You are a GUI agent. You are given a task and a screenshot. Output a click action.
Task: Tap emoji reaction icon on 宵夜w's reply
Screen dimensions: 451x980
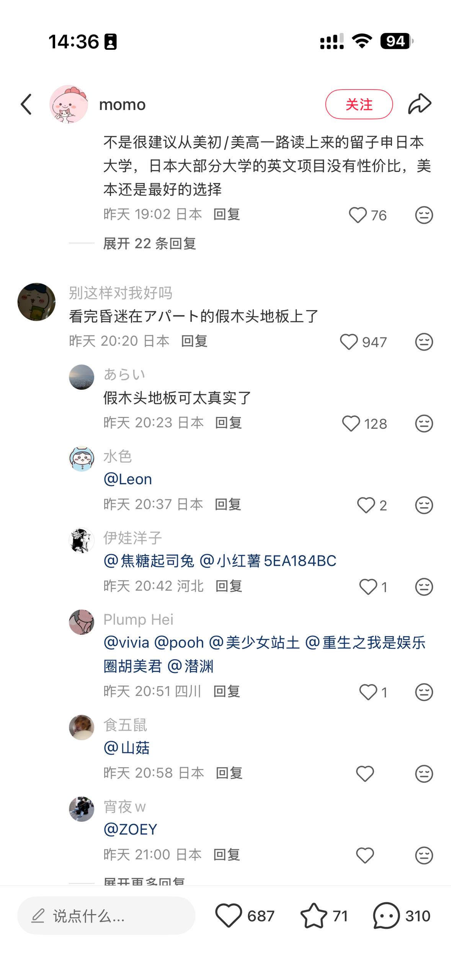pyautogui.click(x=424, y=855)
